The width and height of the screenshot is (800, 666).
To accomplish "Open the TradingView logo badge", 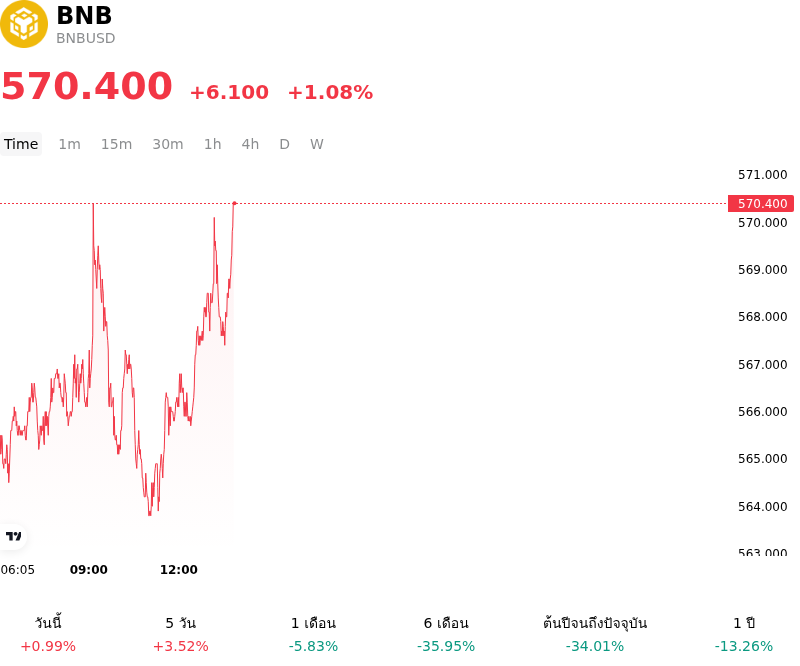I will [13, 536].
